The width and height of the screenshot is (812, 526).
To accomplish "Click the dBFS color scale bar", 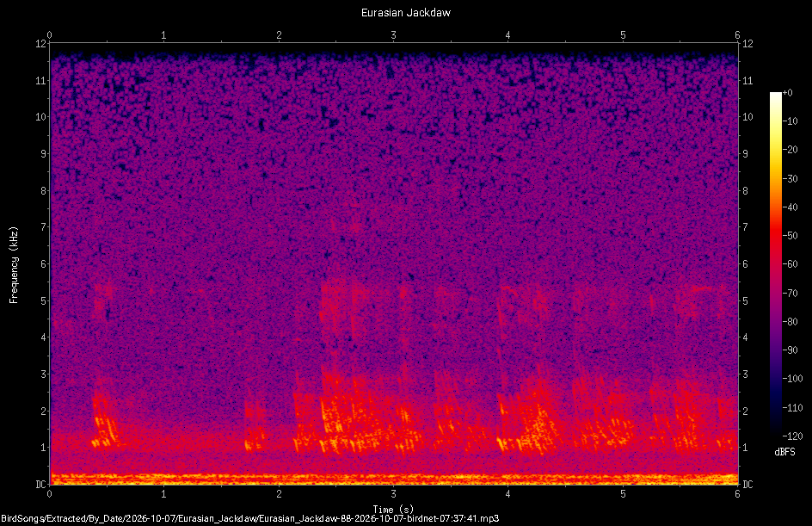I will pyautogui.click(x=775, y=264).
